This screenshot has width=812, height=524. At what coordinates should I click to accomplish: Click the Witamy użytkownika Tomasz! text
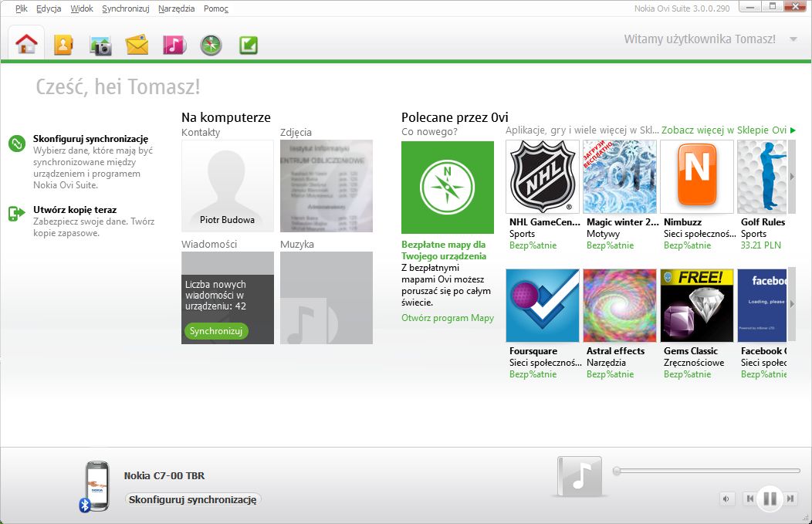[x=699, y=39]
